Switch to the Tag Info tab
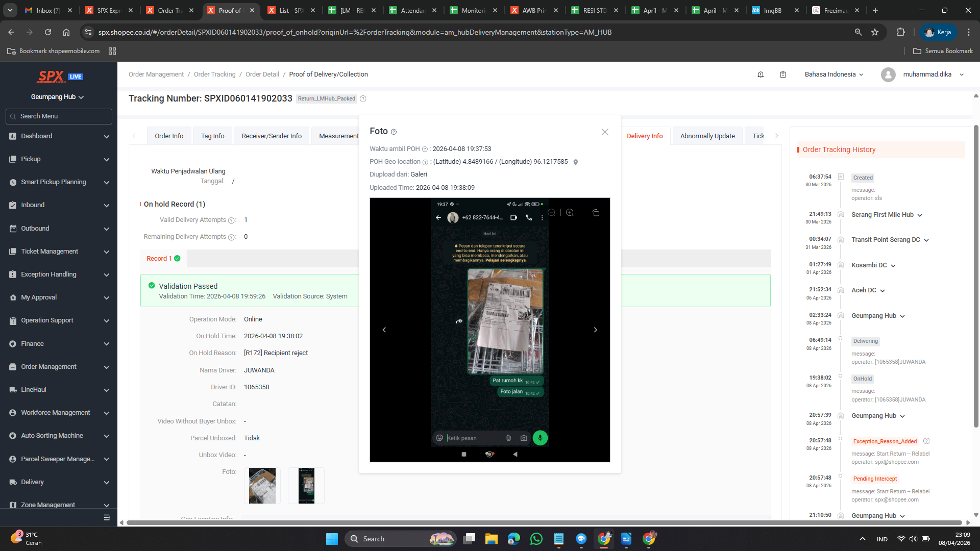Image resolution: width=980 pixels, height=551 pixels. pyautogui.click(x=212, y=136)
